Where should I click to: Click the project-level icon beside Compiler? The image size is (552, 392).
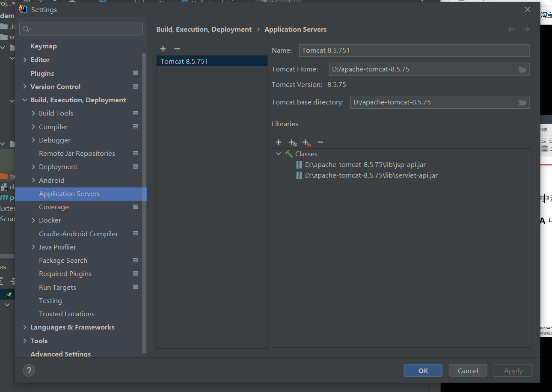pos(136,127)
